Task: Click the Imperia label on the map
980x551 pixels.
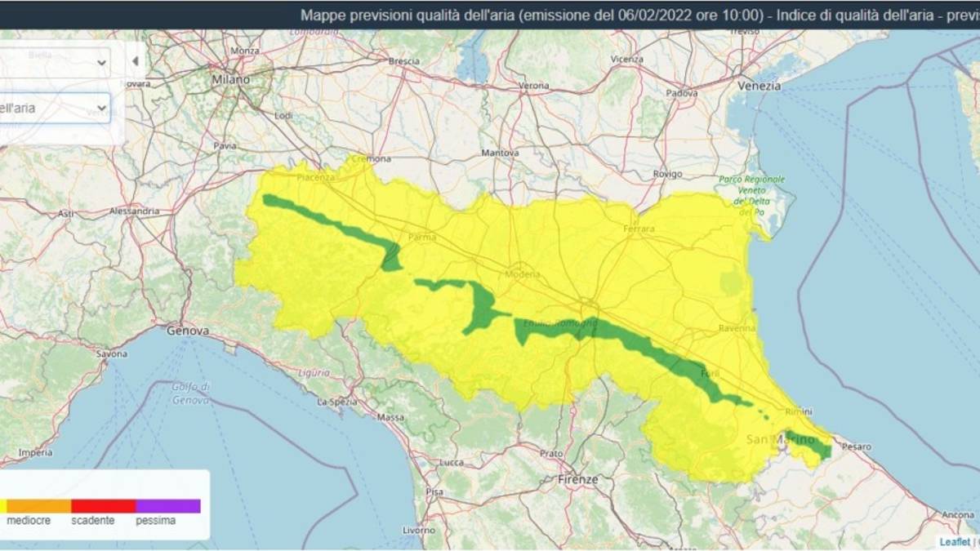Action: click(x=35, y=451)
